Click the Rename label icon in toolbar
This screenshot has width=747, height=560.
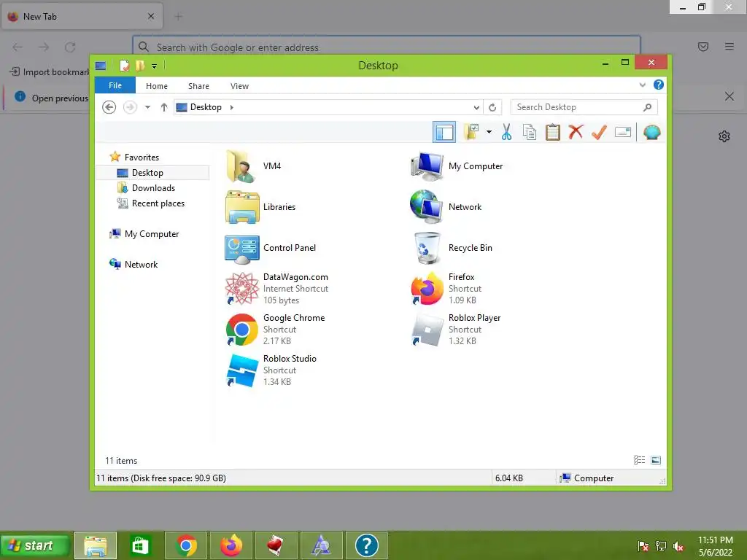click(x=623, y=132)
